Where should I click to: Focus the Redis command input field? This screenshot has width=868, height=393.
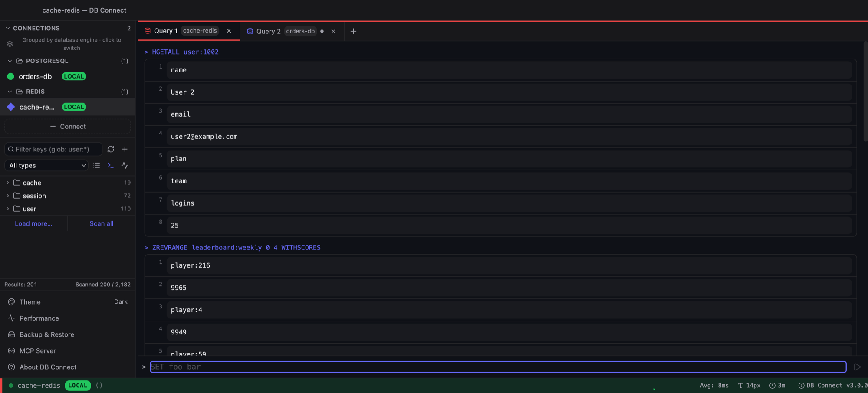pos(498,367)
